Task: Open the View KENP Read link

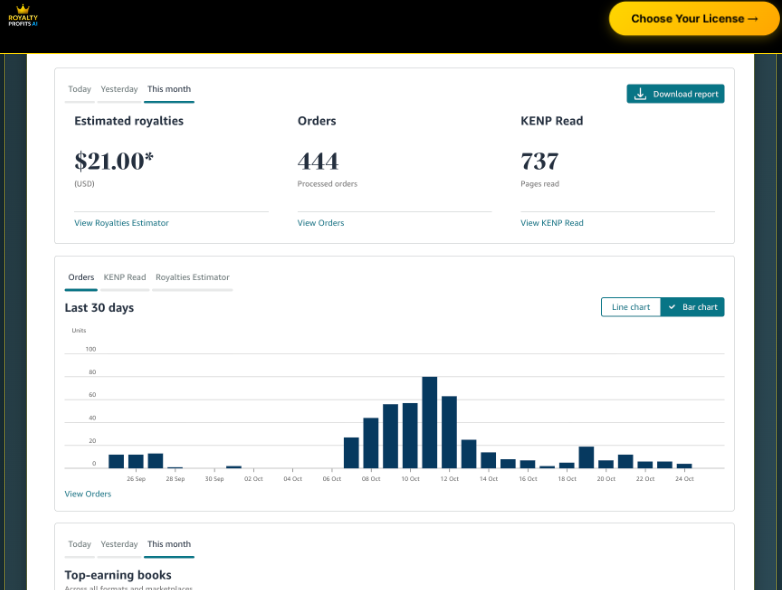Action: [551, 223]
